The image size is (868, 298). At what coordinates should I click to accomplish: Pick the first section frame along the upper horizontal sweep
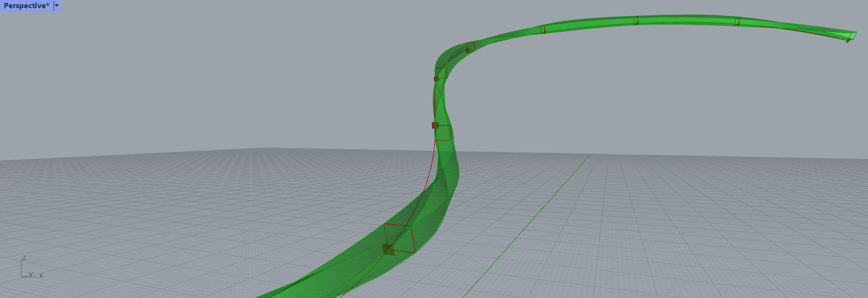point(543,30)
